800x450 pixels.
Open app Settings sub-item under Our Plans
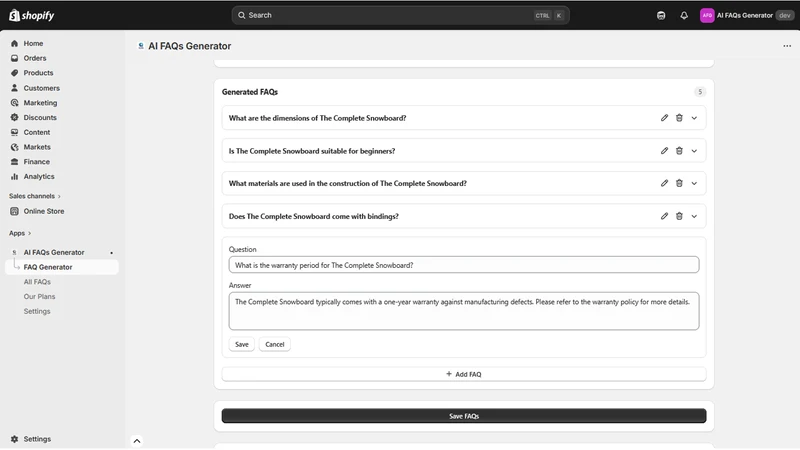coord(37,311)
